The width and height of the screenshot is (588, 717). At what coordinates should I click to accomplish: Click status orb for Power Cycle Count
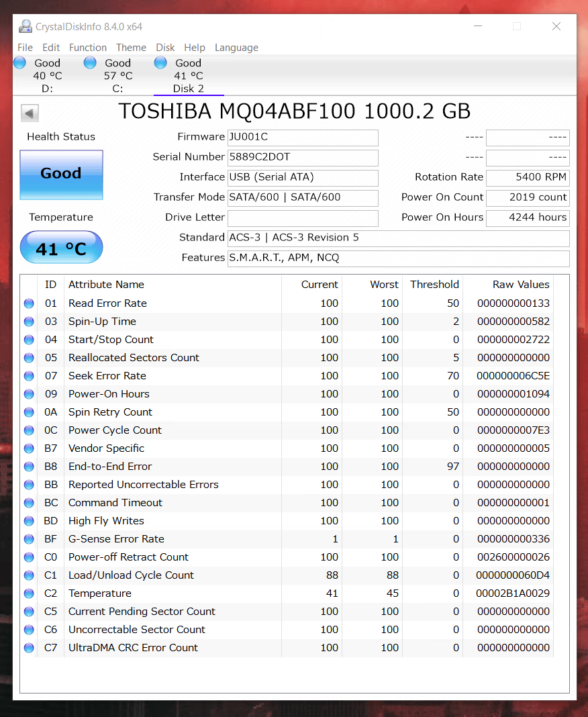pos(29,430)
